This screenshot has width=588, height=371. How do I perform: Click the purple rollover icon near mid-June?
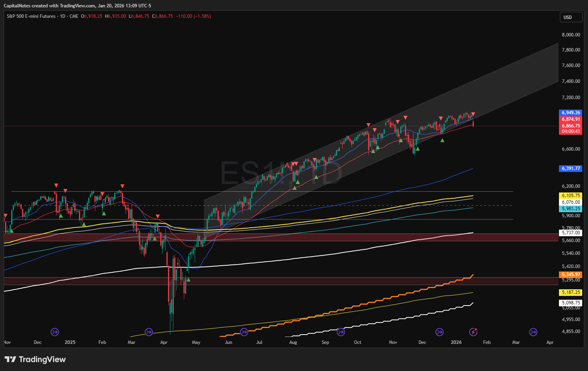[244, 332]
